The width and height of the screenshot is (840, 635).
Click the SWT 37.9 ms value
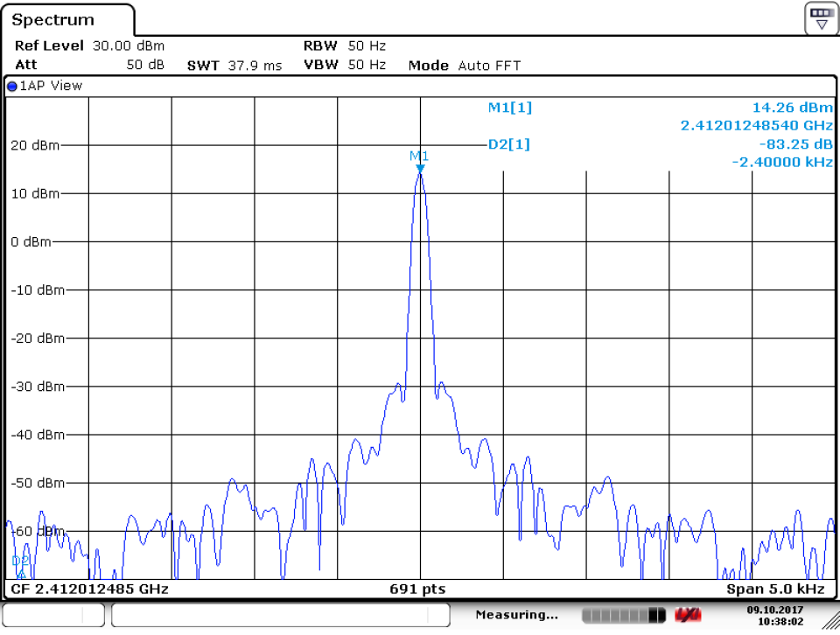[x=255, y=66]
